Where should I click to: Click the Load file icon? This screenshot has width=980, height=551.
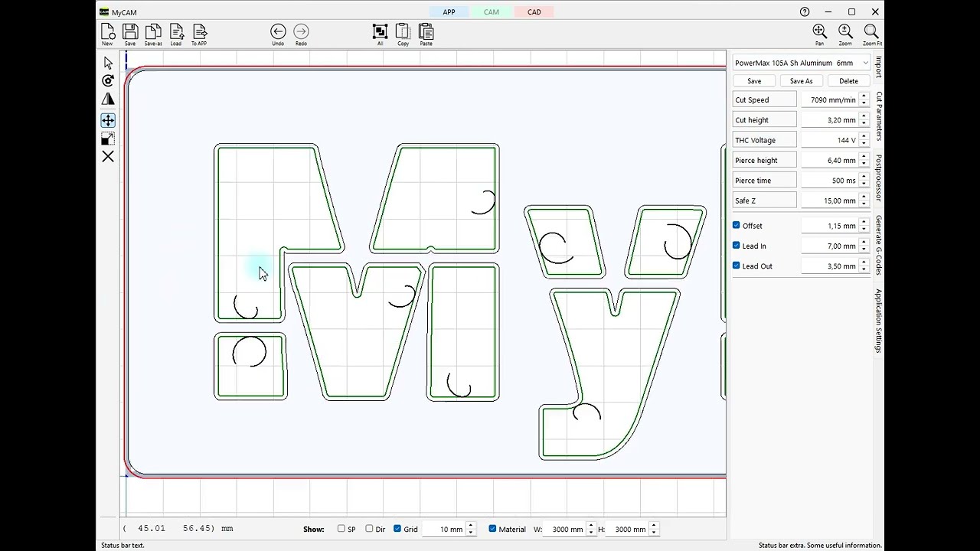click(176, 34)
